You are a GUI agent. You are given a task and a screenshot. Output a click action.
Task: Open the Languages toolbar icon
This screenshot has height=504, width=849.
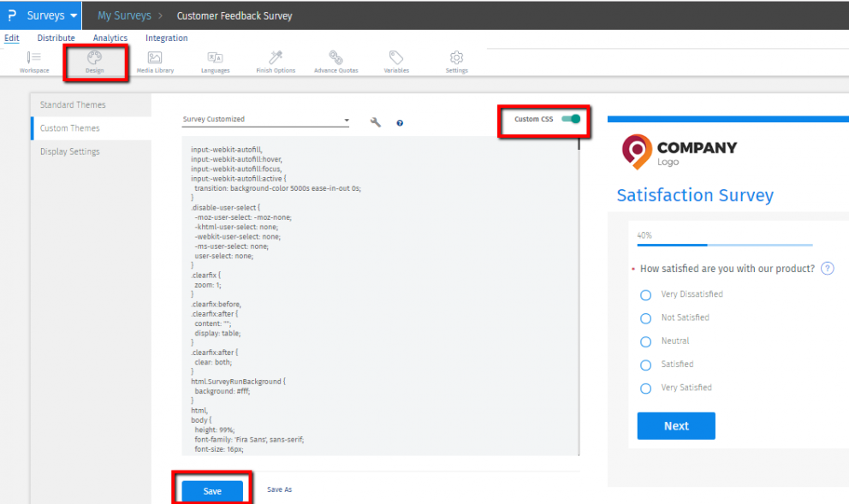pos(215,59)
